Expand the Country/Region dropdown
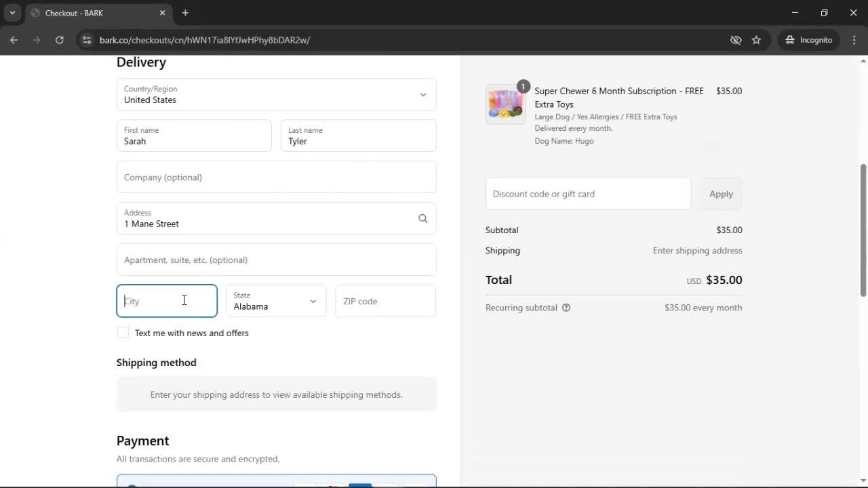Screen dimensions: 868x488 click(276, 94)
